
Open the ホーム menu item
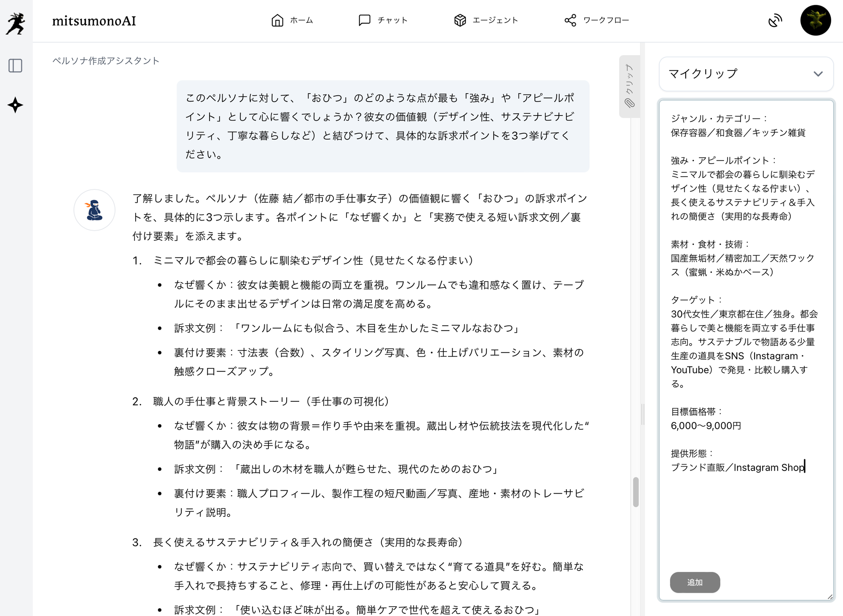pos(301,20)
